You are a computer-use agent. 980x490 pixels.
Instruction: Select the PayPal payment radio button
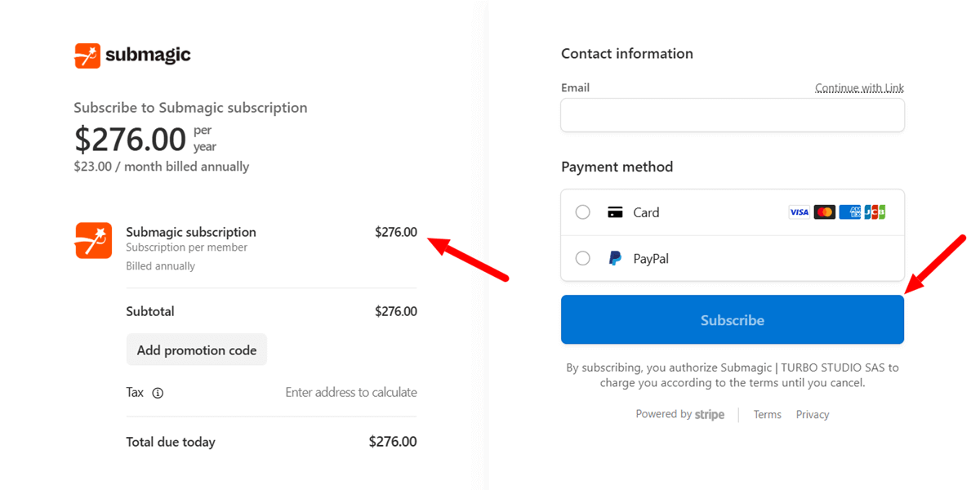[582, 259]
